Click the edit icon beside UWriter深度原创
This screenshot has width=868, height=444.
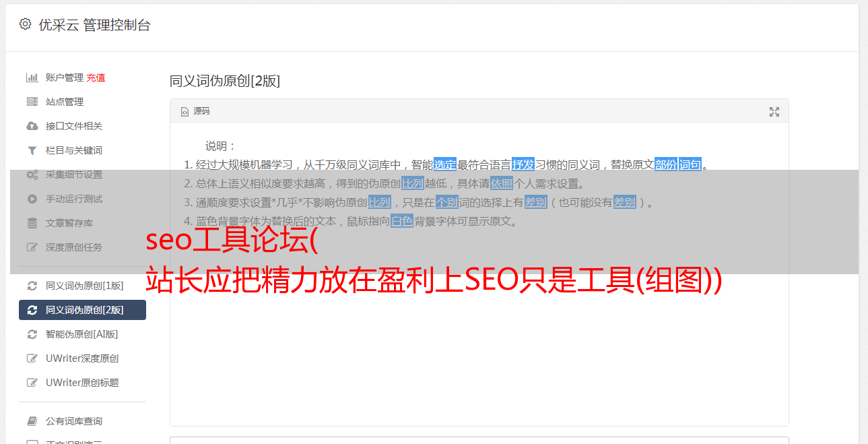(x=32, y=358)
